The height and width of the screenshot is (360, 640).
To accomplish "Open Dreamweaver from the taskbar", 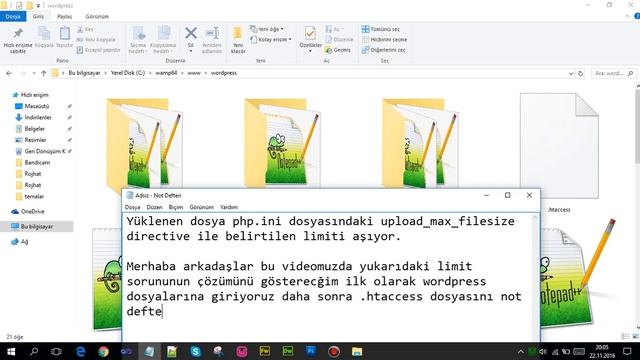I will pyautogui.click(x=288, y=351).
